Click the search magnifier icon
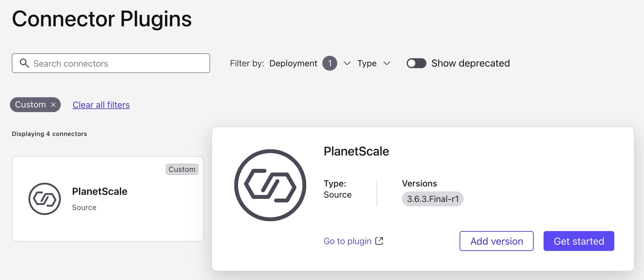The image size is (644, 280). tap(24, 63)
